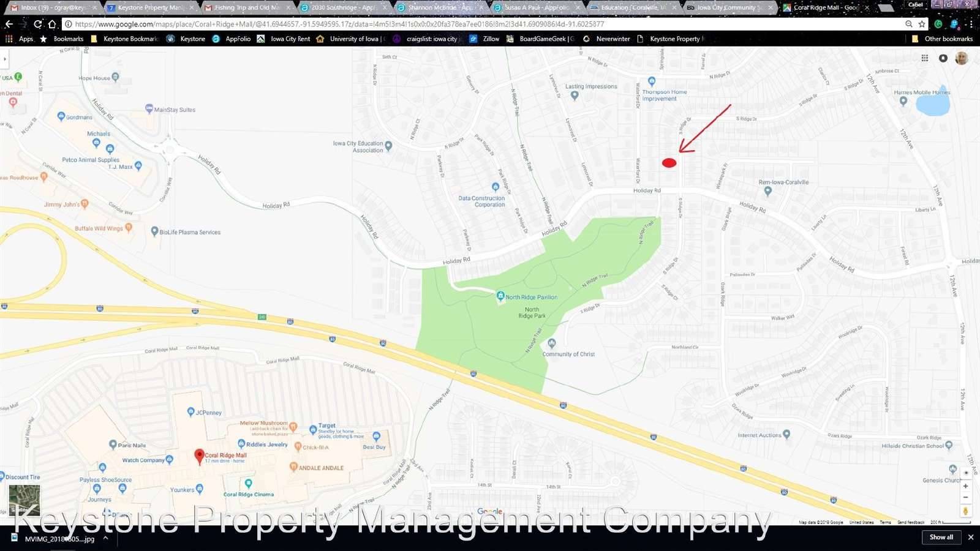Show your location on the map
Image resolution: width=980 pixels, height=551 pixels.
(x=966, y=473)
